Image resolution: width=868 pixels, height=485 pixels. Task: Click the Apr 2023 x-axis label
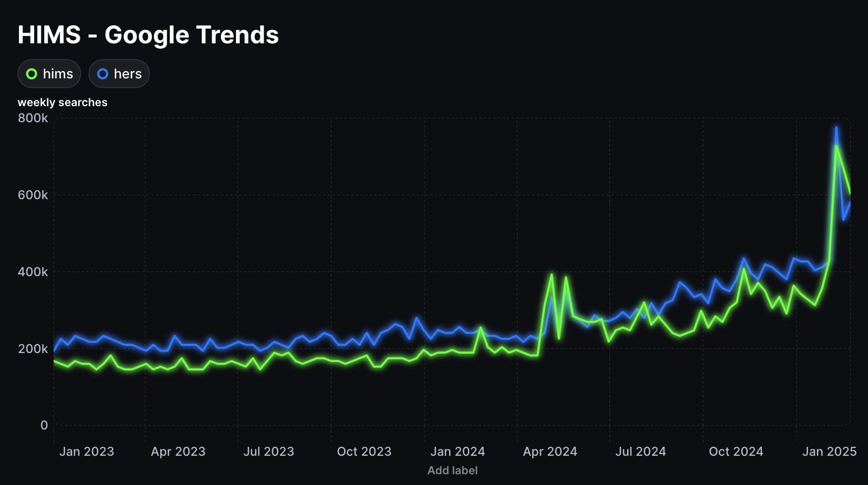click(x=178, y=451)
